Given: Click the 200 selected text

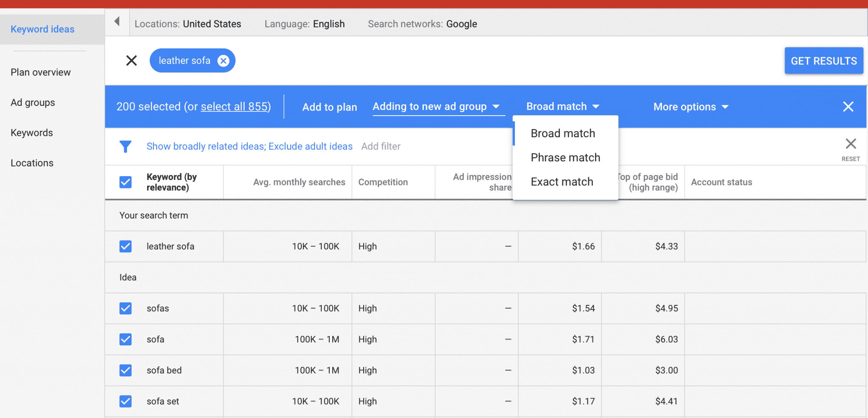Looking at the screenshot, I should click(148, 107).
